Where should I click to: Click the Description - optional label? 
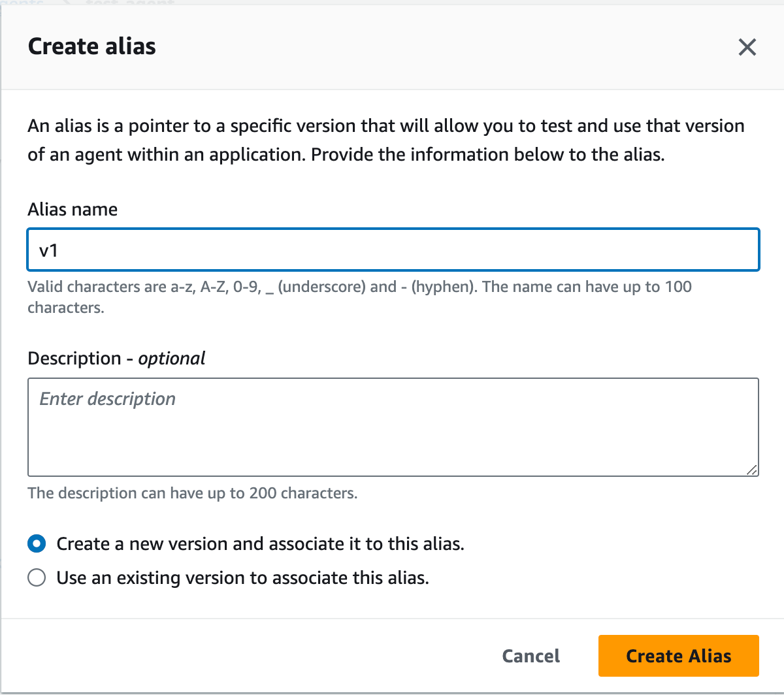[116, 358]
